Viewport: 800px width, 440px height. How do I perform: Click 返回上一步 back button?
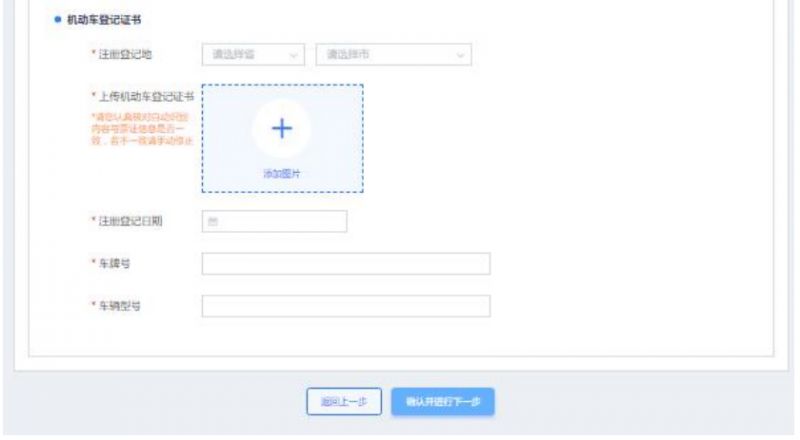[344, 402]
